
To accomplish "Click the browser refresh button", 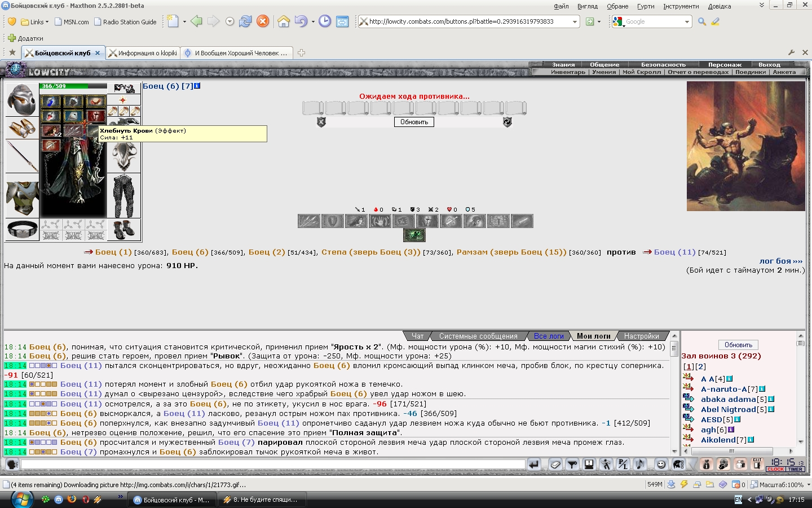I will click(245, 21).
